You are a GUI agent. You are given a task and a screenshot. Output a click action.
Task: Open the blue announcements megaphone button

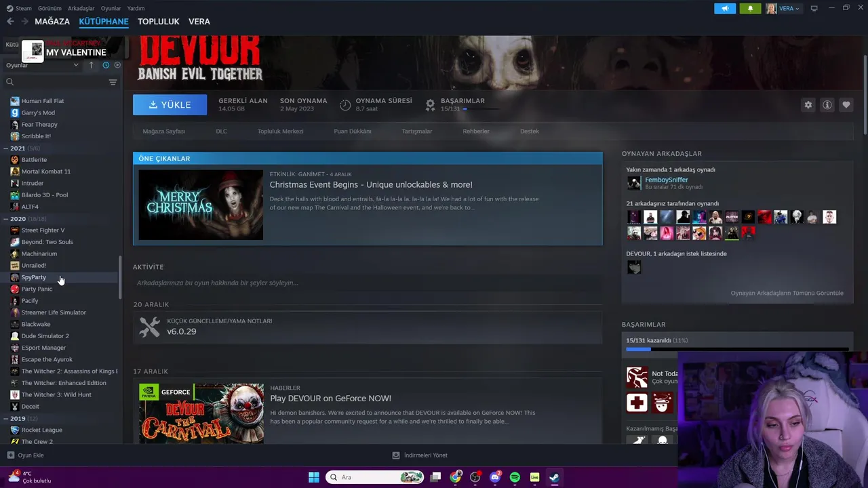tap(725, 8)
